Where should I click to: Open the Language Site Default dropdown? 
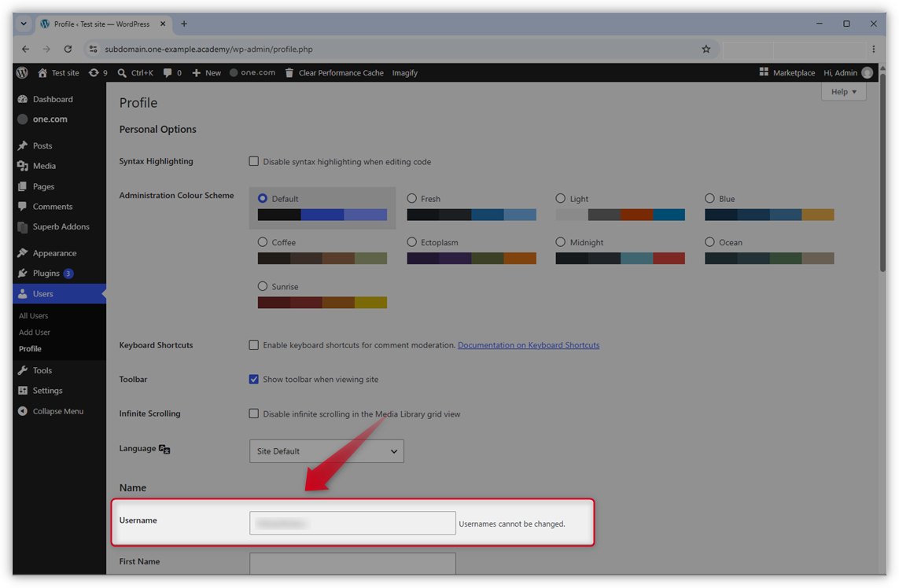point(326,451)
